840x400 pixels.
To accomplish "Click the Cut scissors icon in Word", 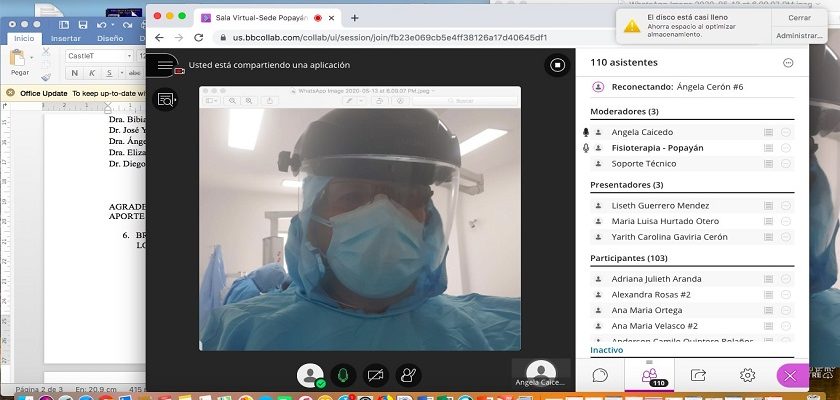I will [x=46, y=52].
